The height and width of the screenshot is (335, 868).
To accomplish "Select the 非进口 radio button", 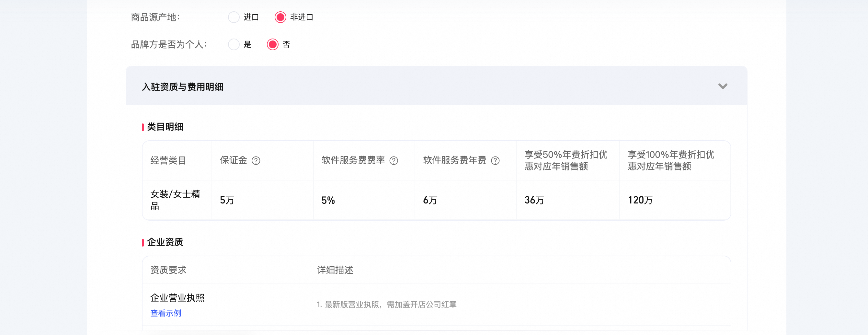I will (x=280, y=17).
